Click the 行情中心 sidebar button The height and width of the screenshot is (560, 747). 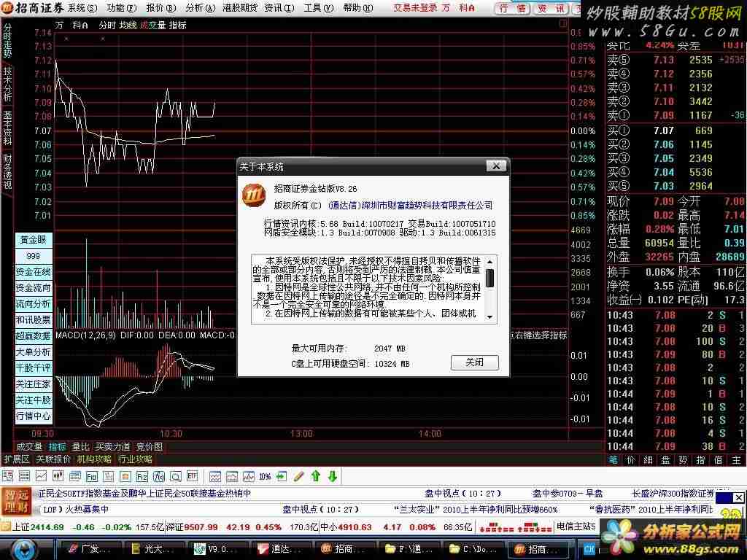(34, 416)
